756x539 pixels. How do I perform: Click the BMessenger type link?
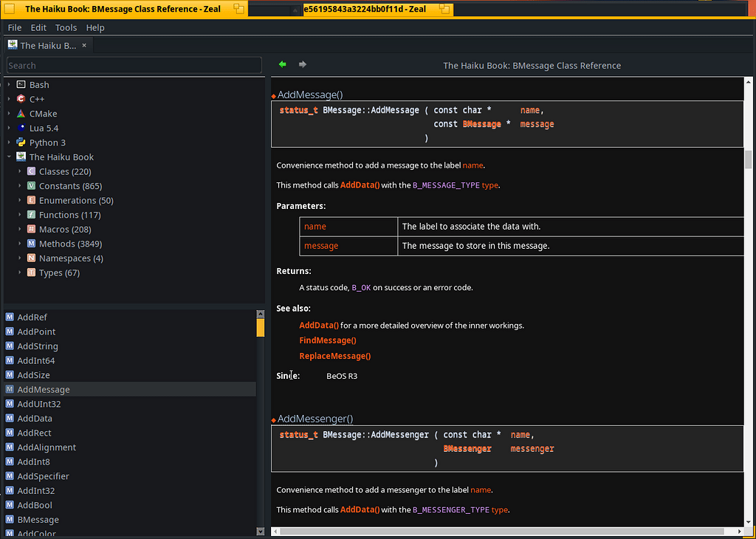pyautogui.click(x=467, y=449)
